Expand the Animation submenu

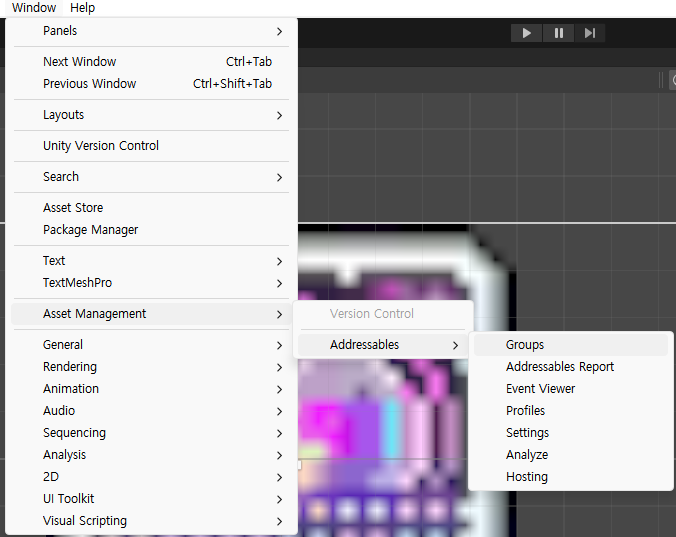click(x=151, y=389)
